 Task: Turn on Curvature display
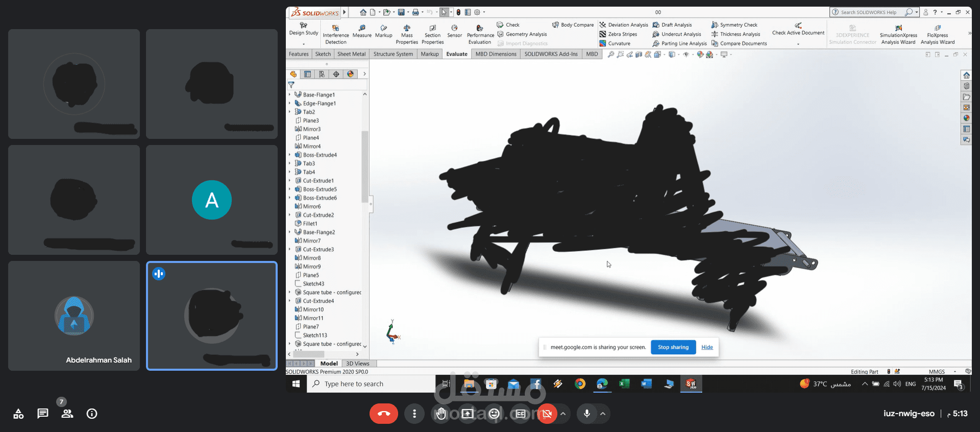pyautogui.click(x=615, y=43)
